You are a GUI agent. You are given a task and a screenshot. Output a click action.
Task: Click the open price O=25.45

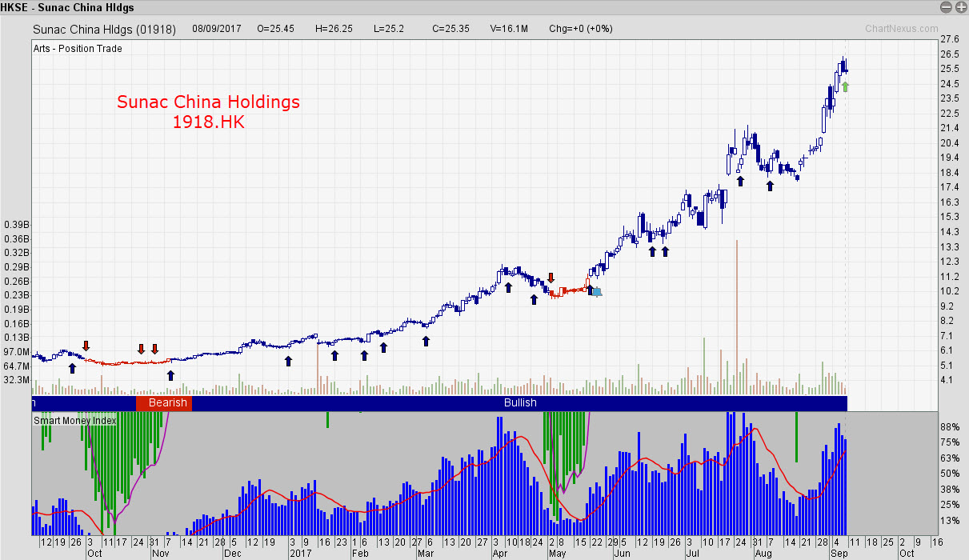[276, 29]
